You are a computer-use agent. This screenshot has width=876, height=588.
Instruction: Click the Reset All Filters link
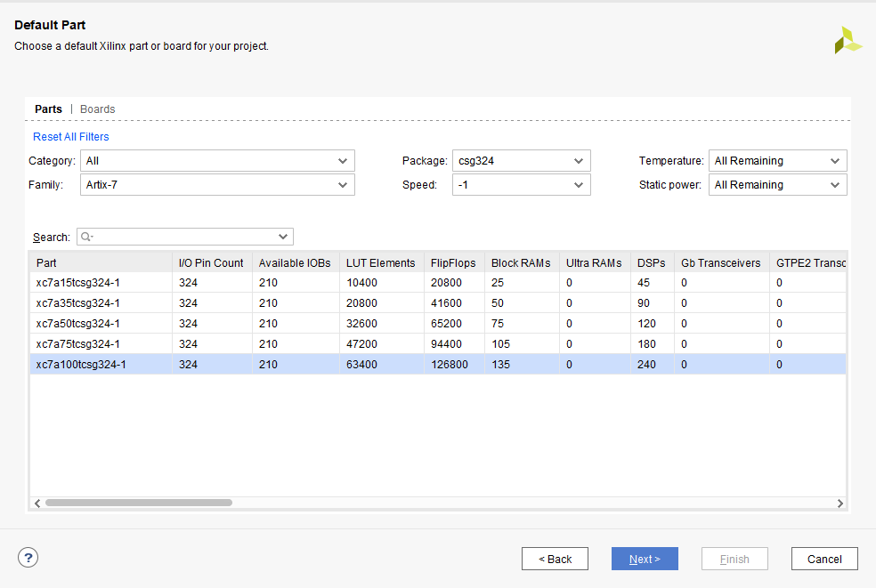tap(71, 137)
